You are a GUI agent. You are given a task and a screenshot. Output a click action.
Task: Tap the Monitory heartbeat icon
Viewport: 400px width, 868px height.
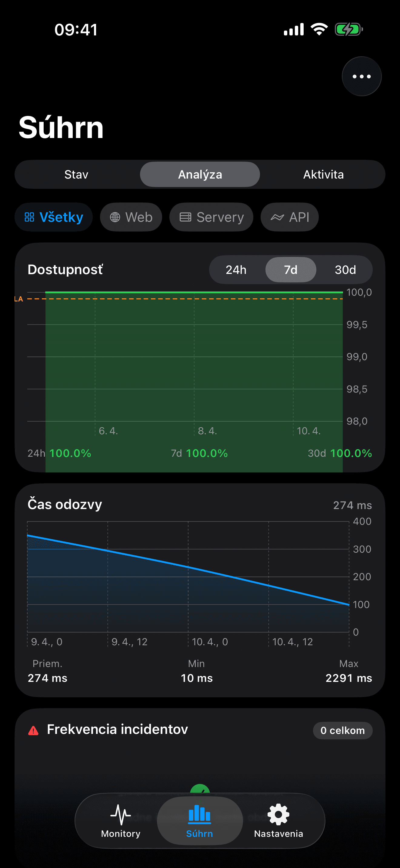120,814
